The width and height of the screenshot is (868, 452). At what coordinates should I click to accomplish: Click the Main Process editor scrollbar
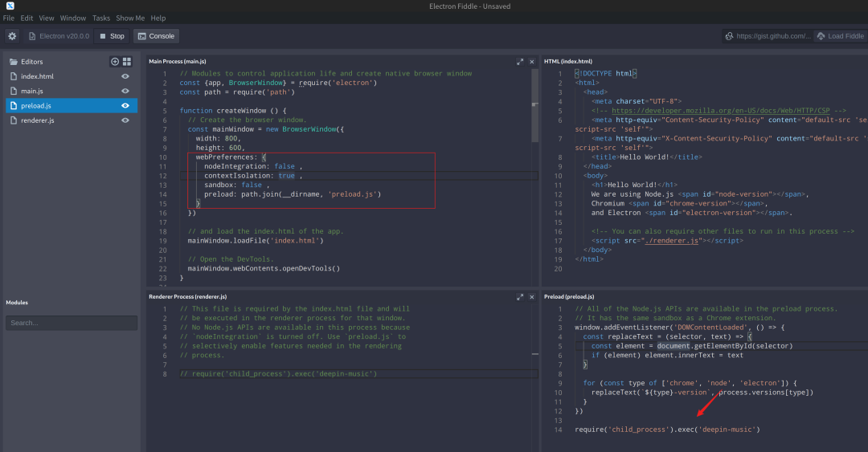coord(534,105)
